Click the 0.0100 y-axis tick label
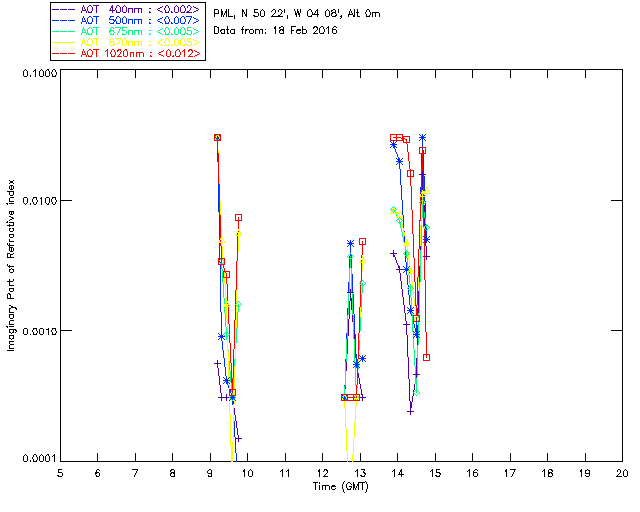The image size is (640, 512). coord(39,201)
